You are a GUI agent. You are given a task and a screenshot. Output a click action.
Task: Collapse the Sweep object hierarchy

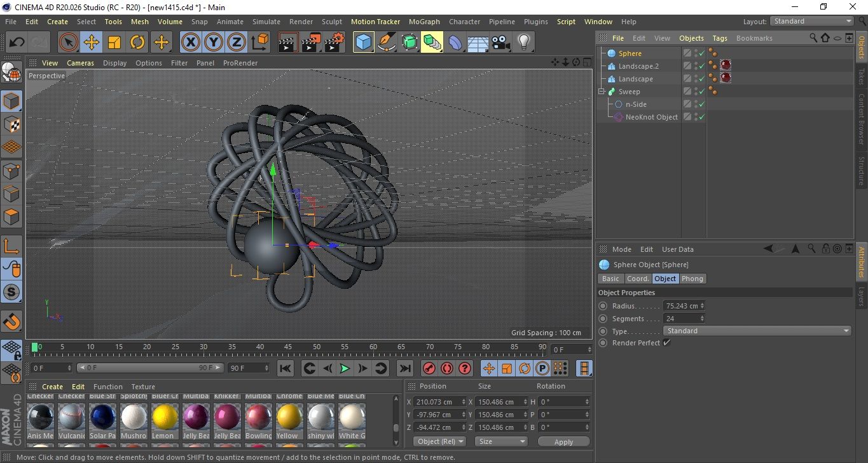click(602, 92)
